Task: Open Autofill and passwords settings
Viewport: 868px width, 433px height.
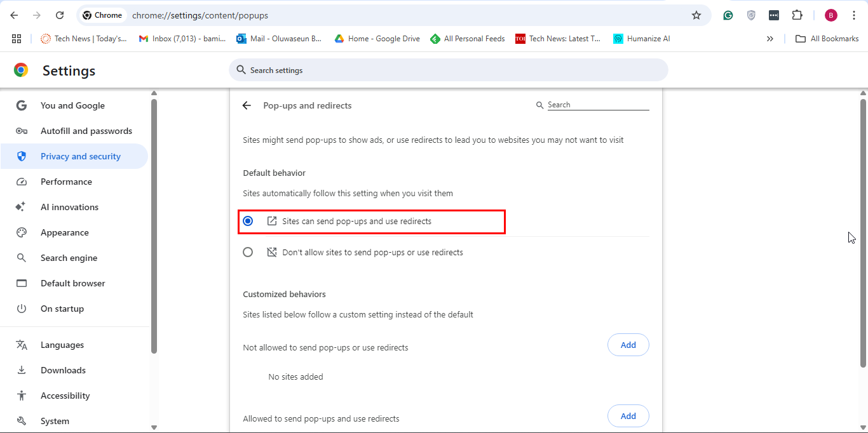Action: pos(86,131)
